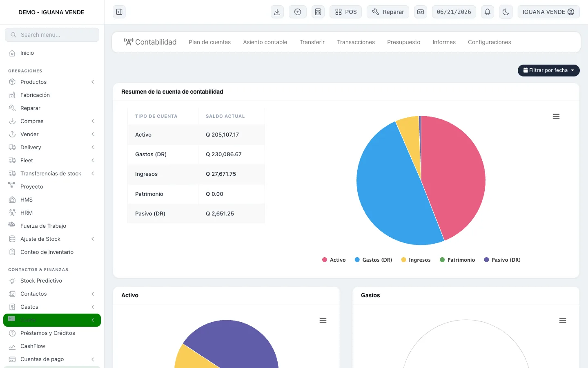Click the 06/21/2026 date button

click(x=454, y=12)
